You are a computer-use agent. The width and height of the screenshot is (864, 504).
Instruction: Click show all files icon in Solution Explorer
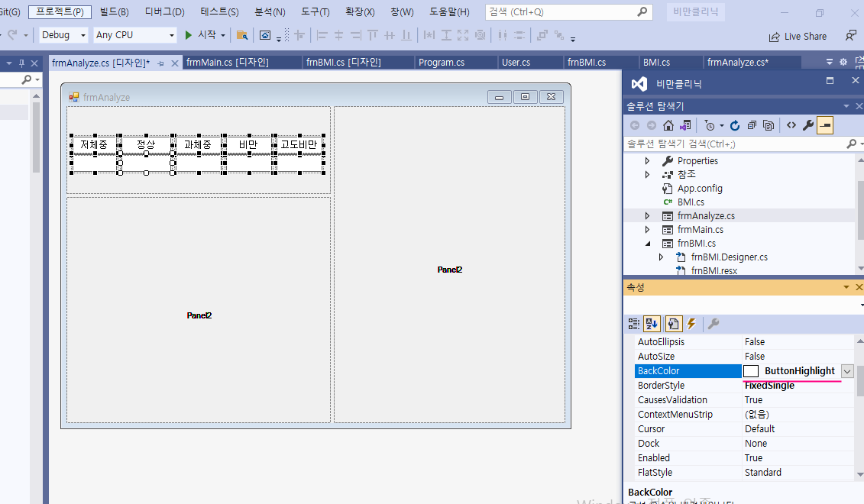tap(769, 125)
